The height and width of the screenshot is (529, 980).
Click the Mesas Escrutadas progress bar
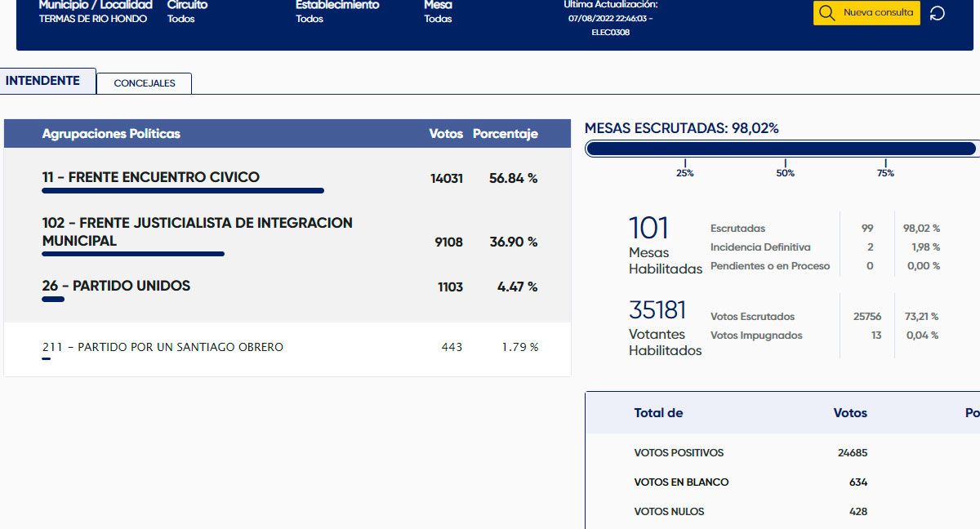(x=781, y=149)
